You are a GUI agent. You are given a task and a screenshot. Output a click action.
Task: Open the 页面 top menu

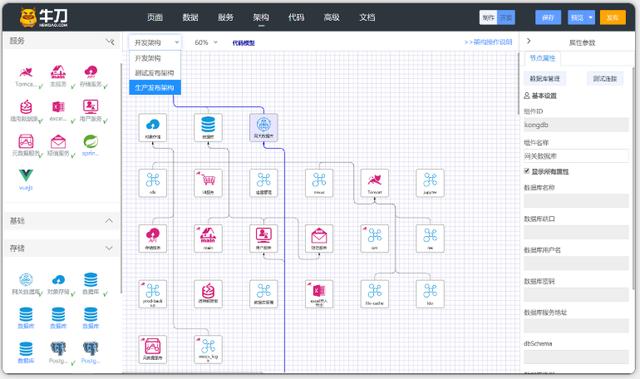(155, 18)
